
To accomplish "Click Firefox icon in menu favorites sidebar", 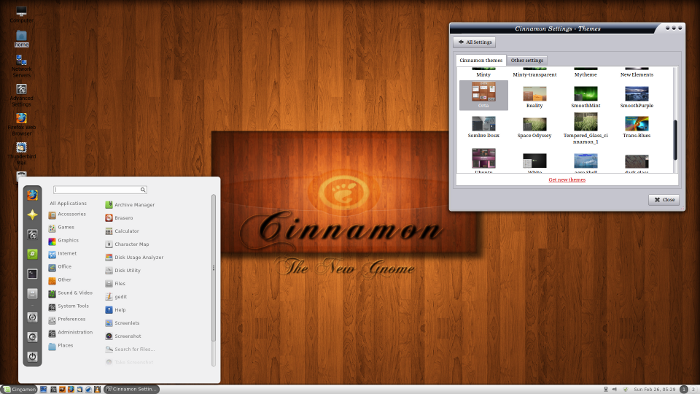I will [x=32, y=195].
